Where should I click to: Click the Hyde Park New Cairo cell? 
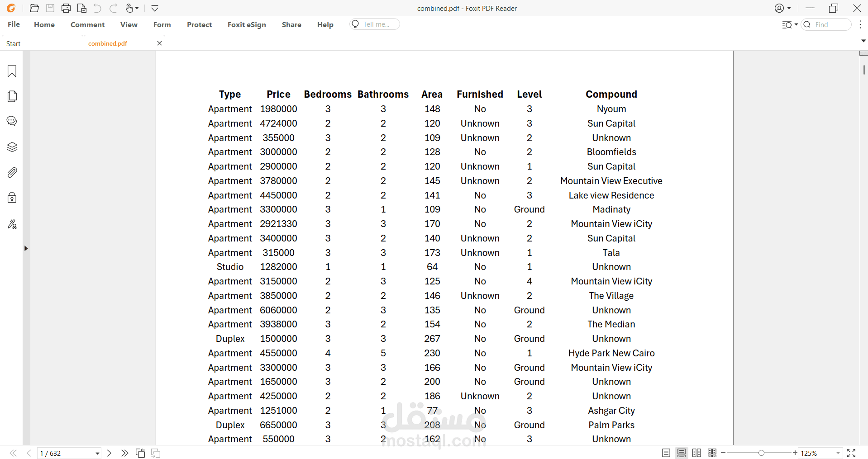point(611,353)
